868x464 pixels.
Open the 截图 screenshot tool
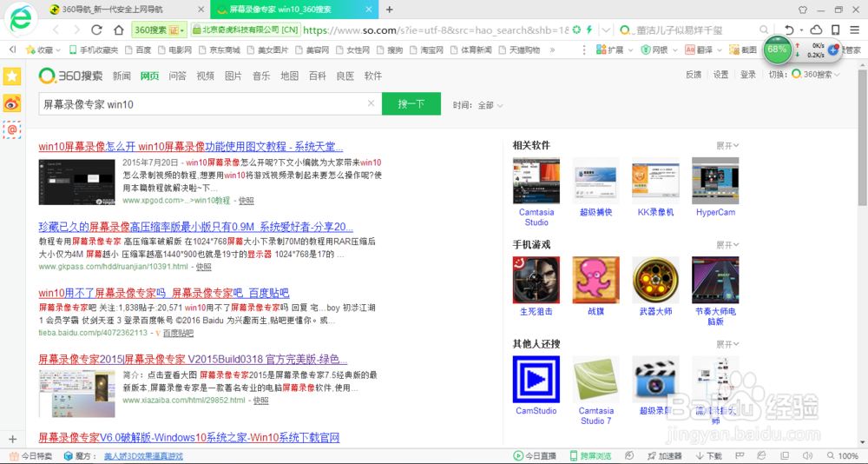[x=743, y=50]
